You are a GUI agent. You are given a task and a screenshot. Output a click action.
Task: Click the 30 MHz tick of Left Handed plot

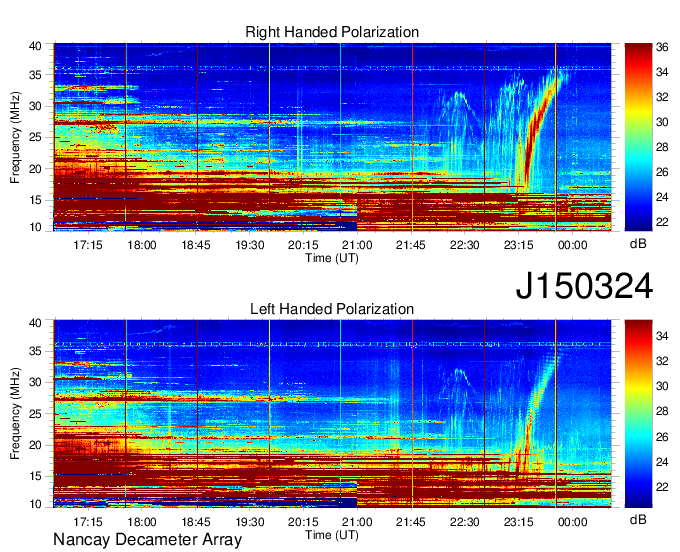[35, 382]
